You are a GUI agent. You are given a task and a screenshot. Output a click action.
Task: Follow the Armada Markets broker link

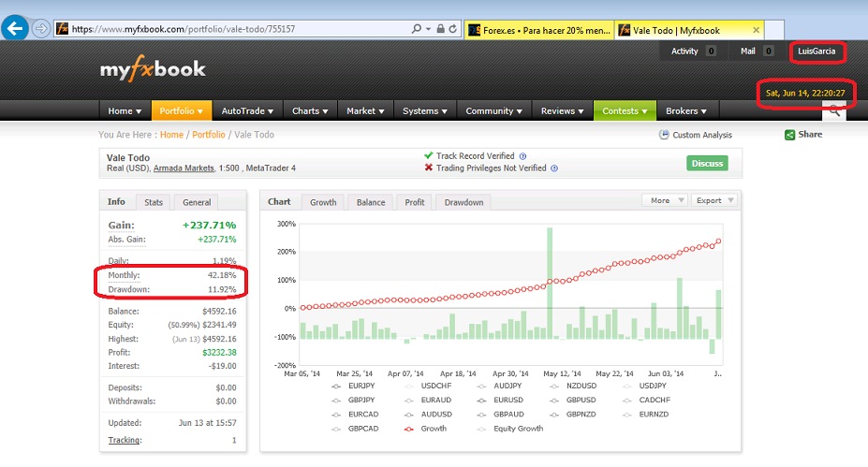pyautogui.click(x=187, y=168)
